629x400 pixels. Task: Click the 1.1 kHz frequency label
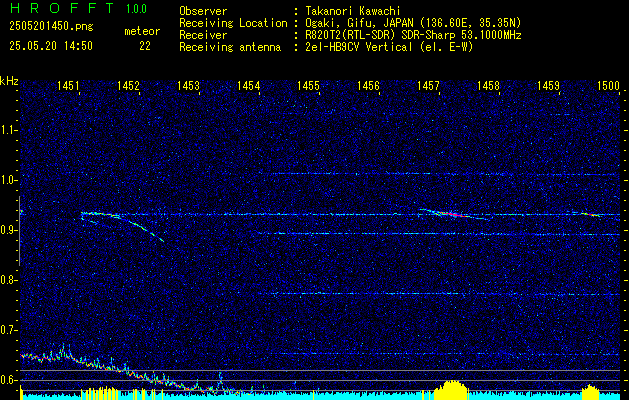[x=8, y=130]
